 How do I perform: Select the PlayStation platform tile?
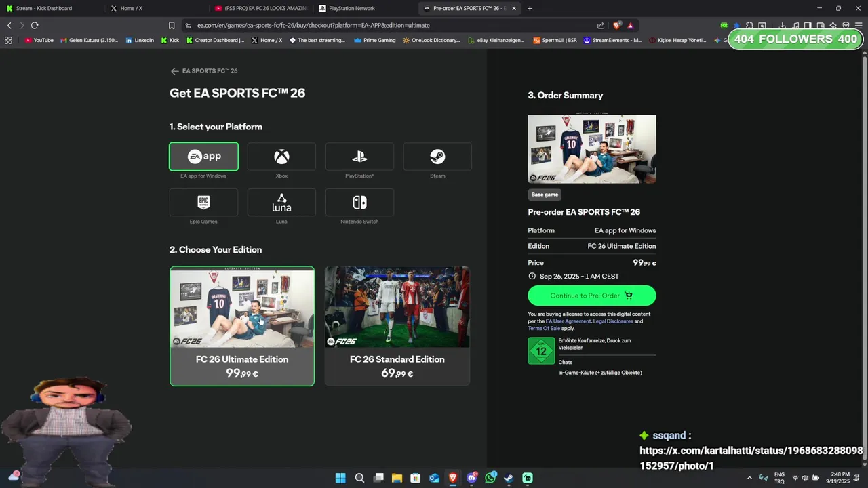(x=359, y=157)
